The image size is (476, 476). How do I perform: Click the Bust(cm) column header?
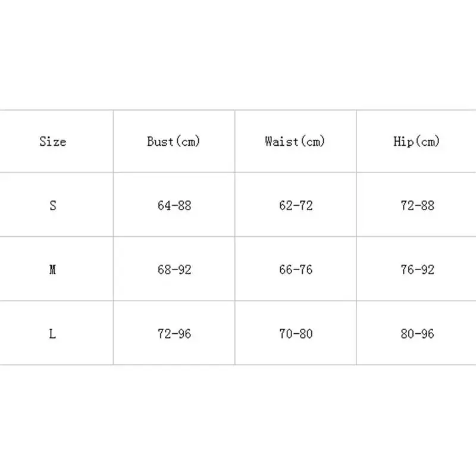pos(174,142)
